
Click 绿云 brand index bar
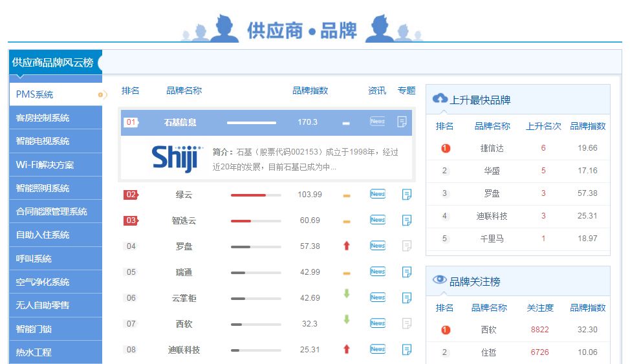pyautogui.click(x=256, y=195)
